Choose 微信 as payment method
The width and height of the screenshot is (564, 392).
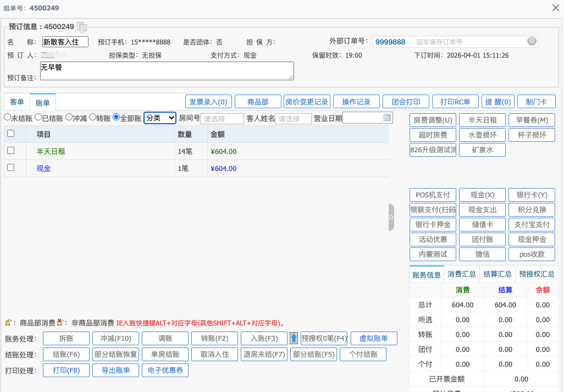tap(482, 255)
